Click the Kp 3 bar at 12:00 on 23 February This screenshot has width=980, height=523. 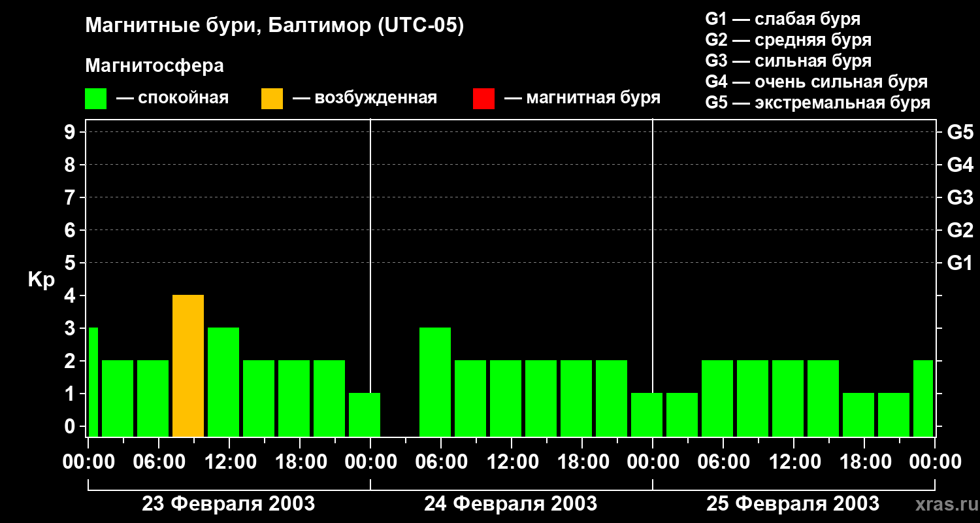(223, 382)
